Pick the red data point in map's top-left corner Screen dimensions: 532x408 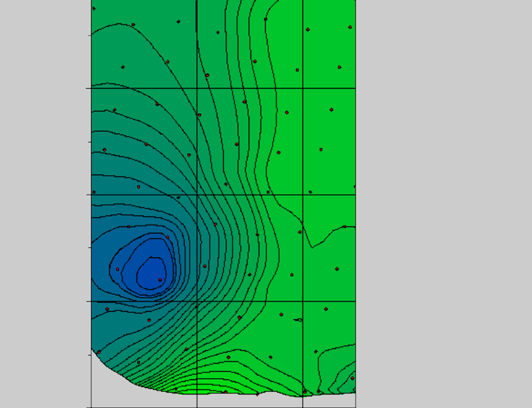[94, 8]
